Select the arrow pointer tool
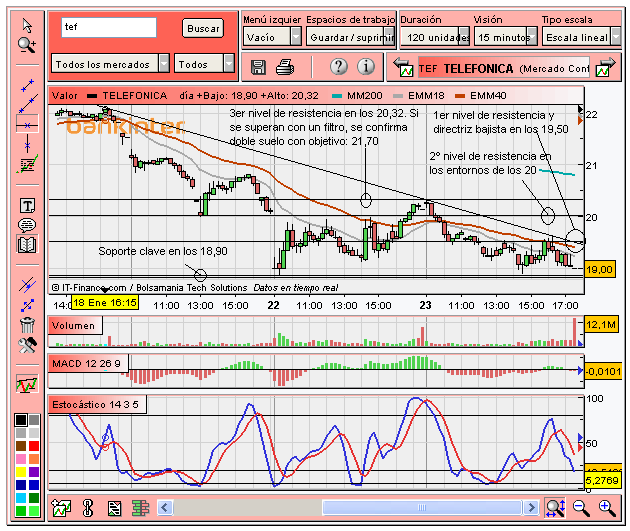630x531 pixels. pyautogui.click(x=27, y=25)
